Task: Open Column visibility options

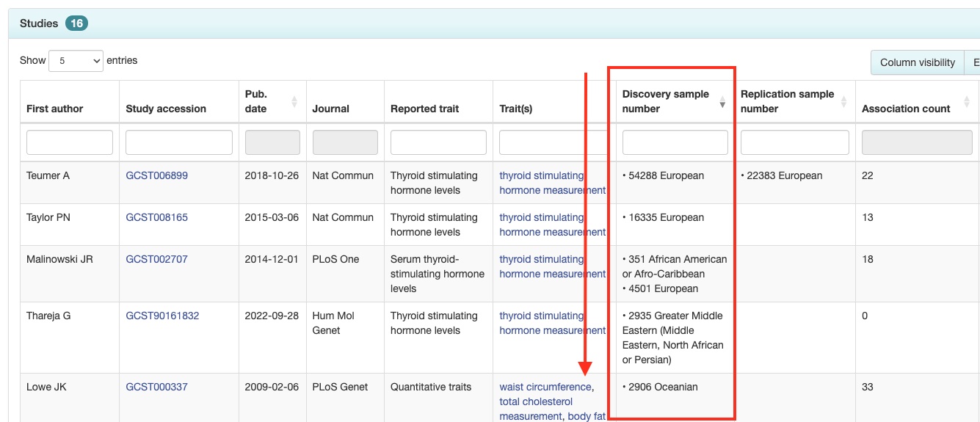Action: click(918, 62)
